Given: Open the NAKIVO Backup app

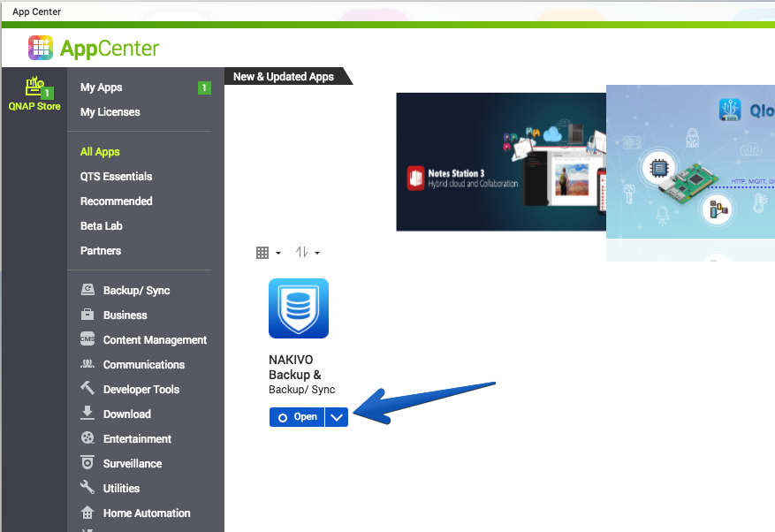Looking at the screenshot, I should point(297,417).
